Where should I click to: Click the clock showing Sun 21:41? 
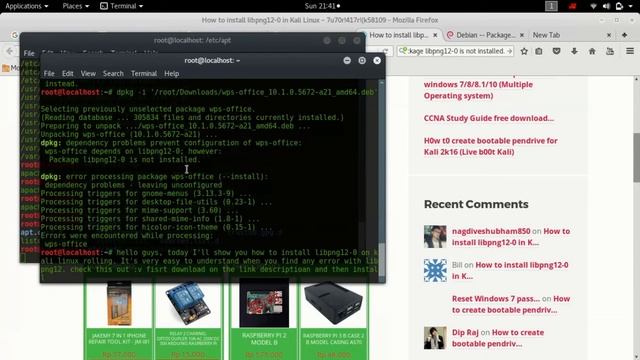322,6
